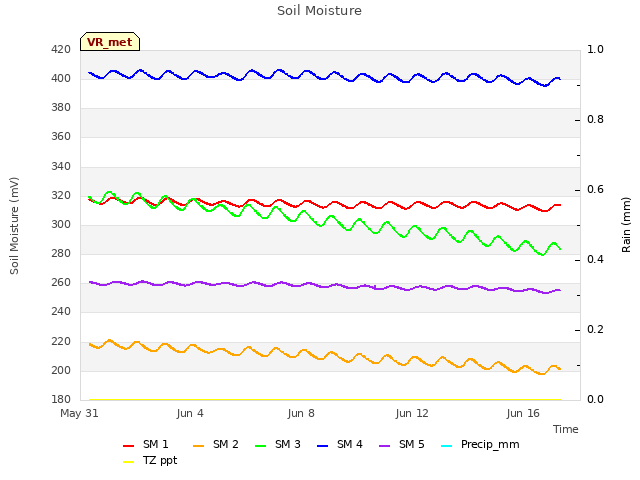Click the Soil Moisture (mV) axis label

click(x=14, y=226)
